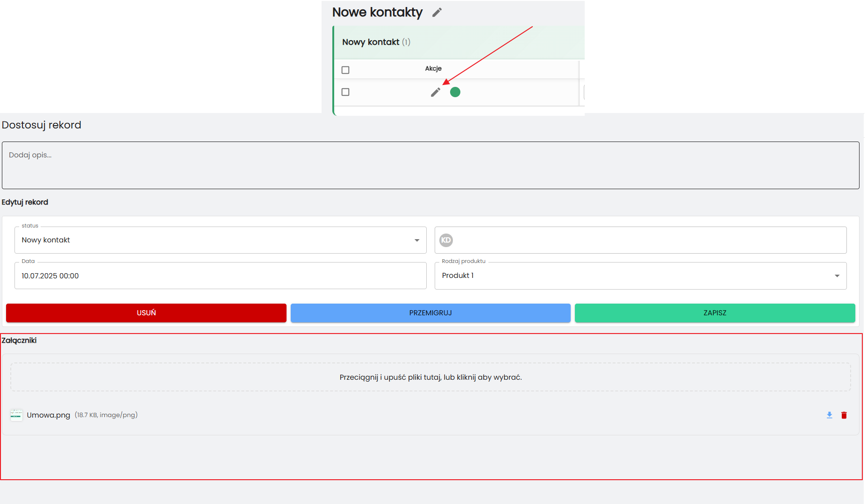The height and width of the screenshot is (504, 867).
Task: Save the record with ZAPISZ button
Action: 714,313
